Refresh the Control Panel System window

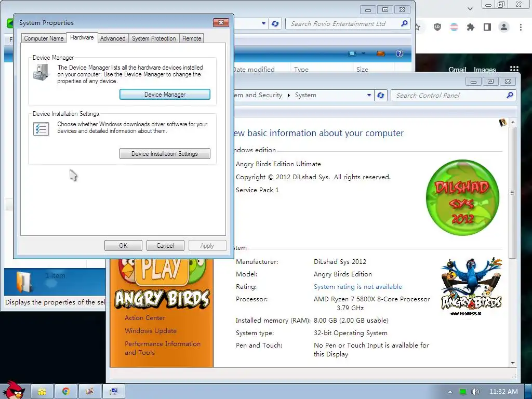pos(381,96)
